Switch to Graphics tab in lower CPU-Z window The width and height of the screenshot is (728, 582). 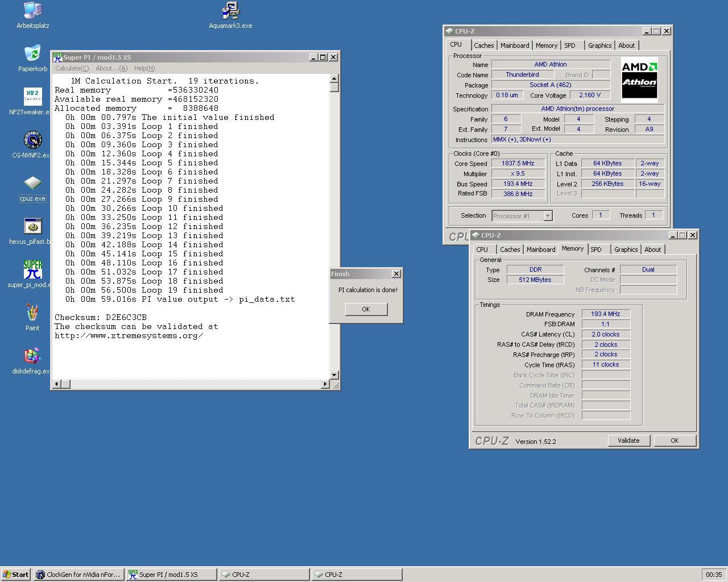point(626,250)
